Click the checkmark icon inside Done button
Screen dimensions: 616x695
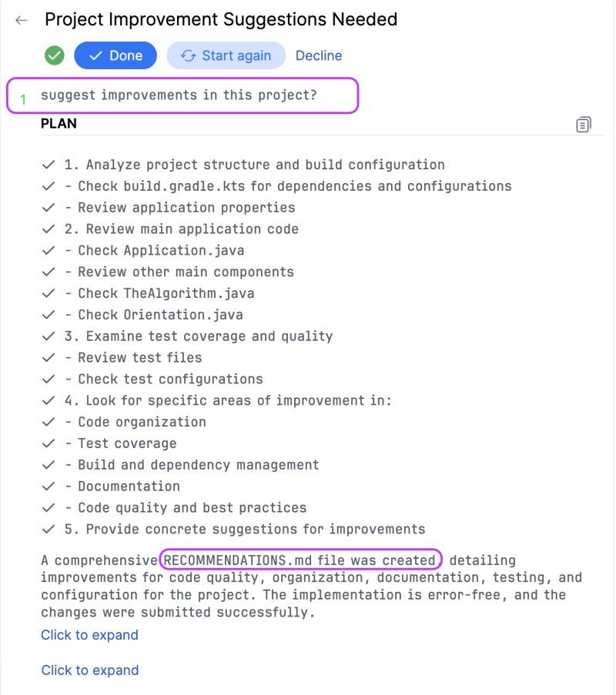[x=96, y=55]
